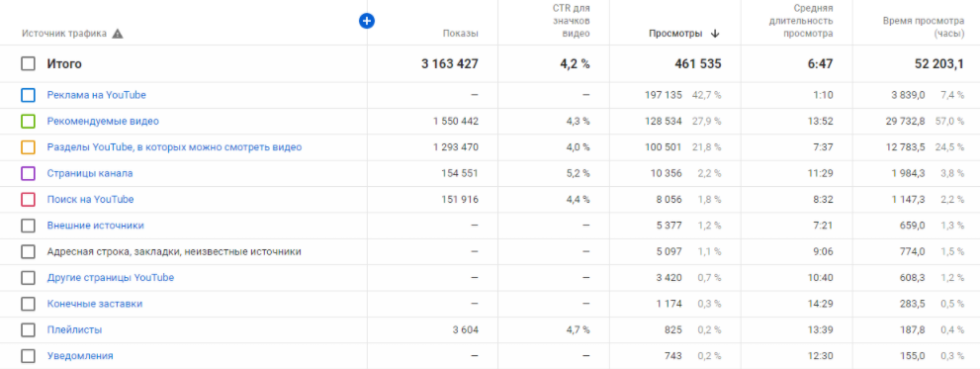Sort by Время просмотра (часы) header
The image size is (980, 369).
tap(923, 28)
